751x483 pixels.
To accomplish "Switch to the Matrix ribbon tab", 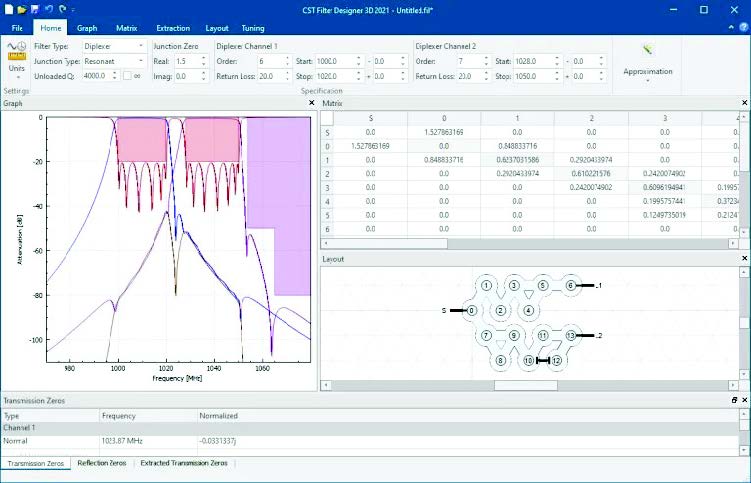I will point(126,28).
